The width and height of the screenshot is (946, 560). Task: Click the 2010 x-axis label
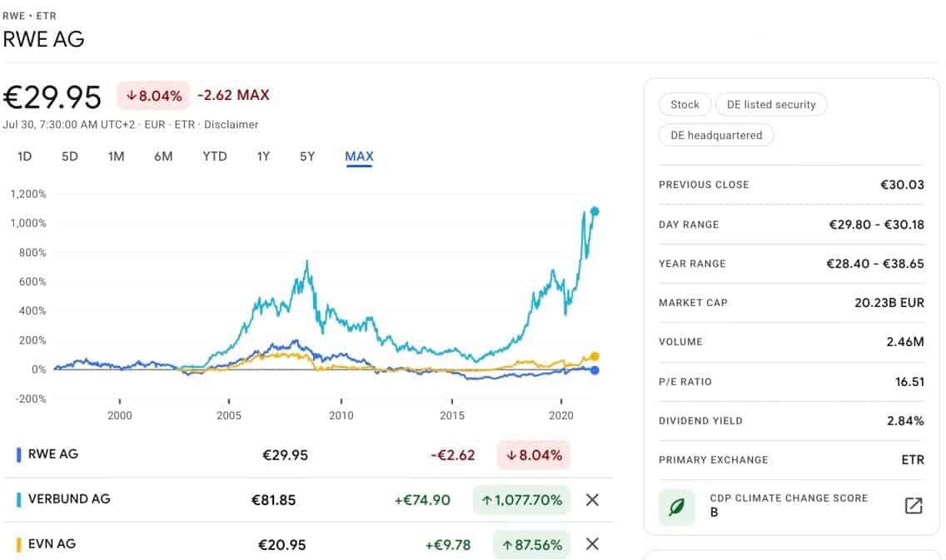(341, 415)
